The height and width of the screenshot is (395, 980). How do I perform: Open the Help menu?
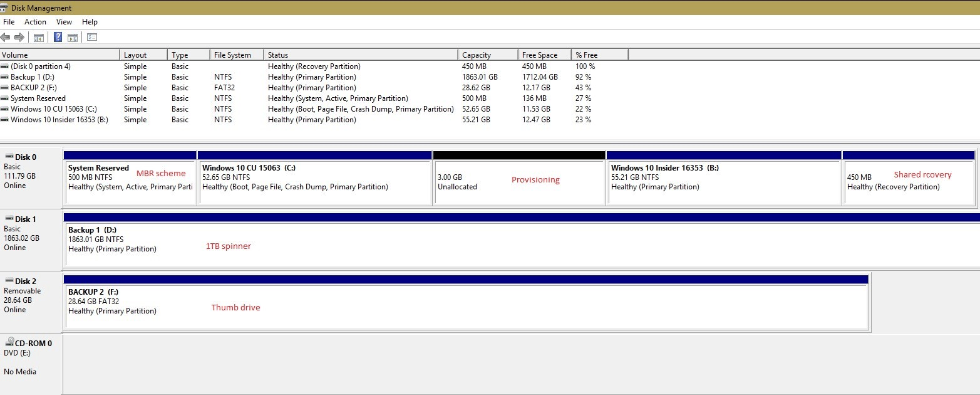click(x=90, y=21)
